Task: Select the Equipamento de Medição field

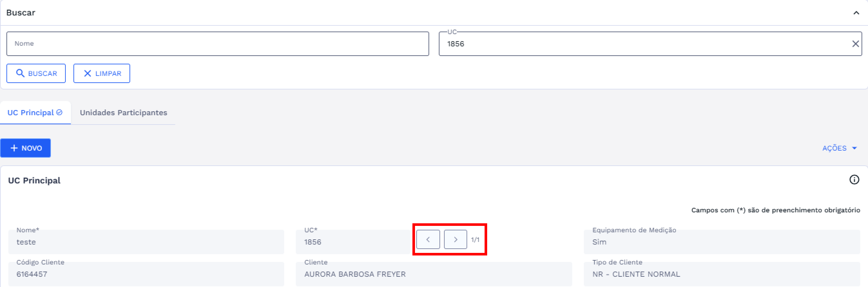Action: click(721, 242)
